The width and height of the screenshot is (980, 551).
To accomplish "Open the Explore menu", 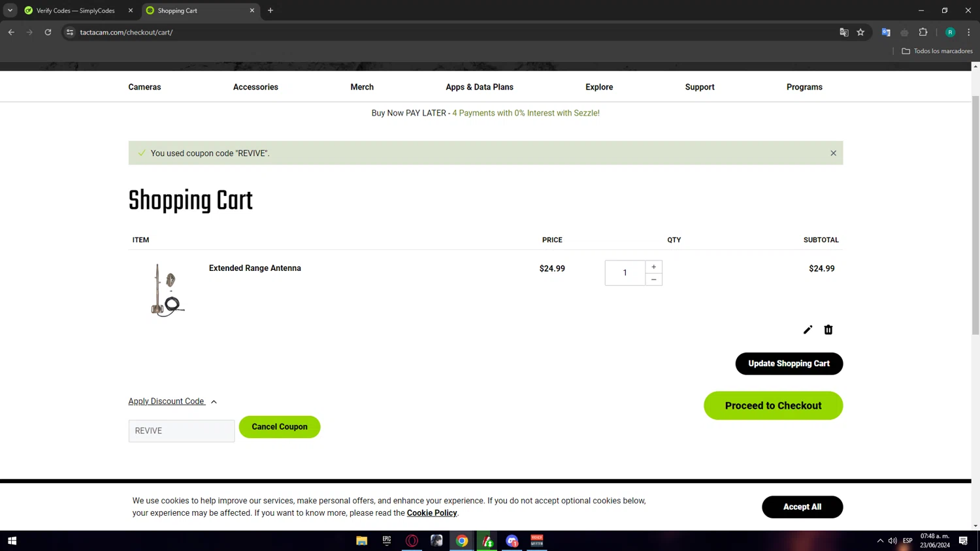I will (599, 87).
